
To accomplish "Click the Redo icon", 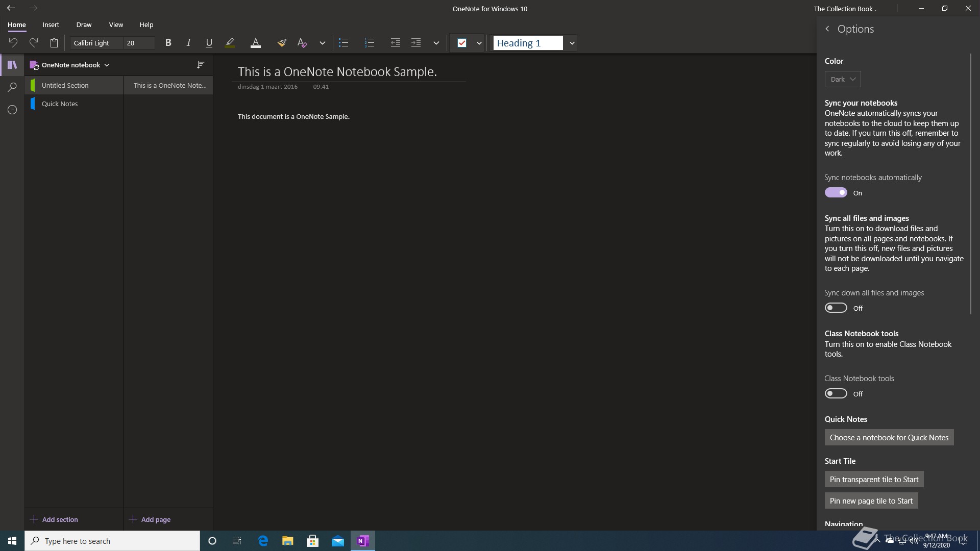I will point(34,43).
